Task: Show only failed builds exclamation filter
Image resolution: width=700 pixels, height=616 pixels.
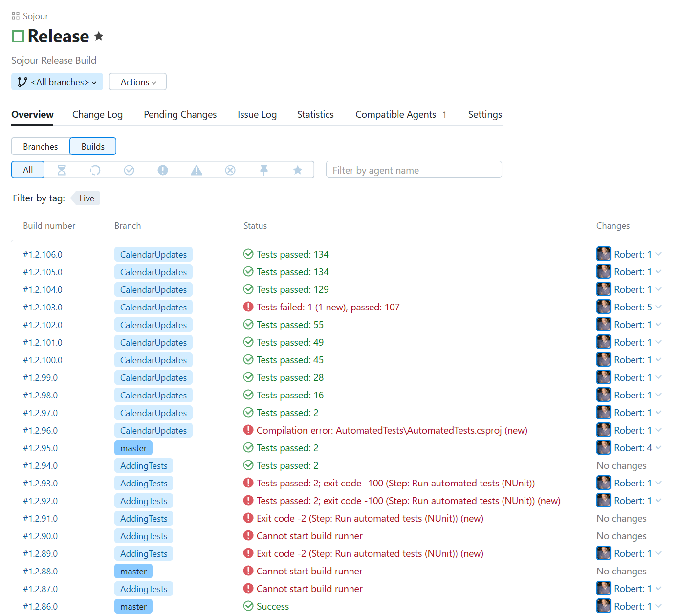Action: coord(163,170)
